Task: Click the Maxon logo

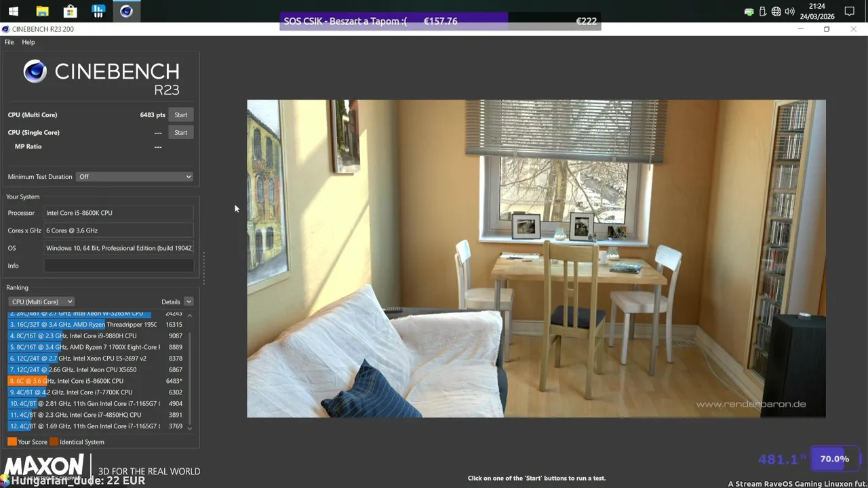Action: [45, 466]
